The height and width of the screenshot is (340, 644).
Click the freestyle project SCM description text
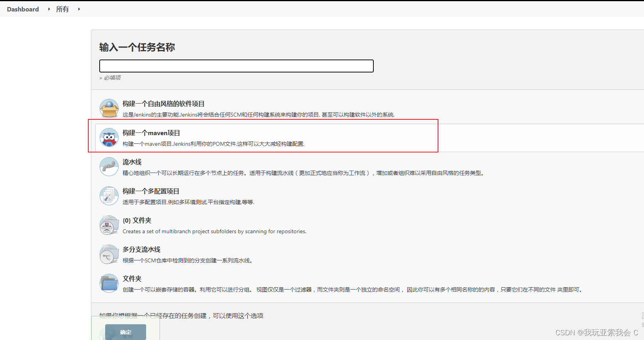tap(258, 115)
